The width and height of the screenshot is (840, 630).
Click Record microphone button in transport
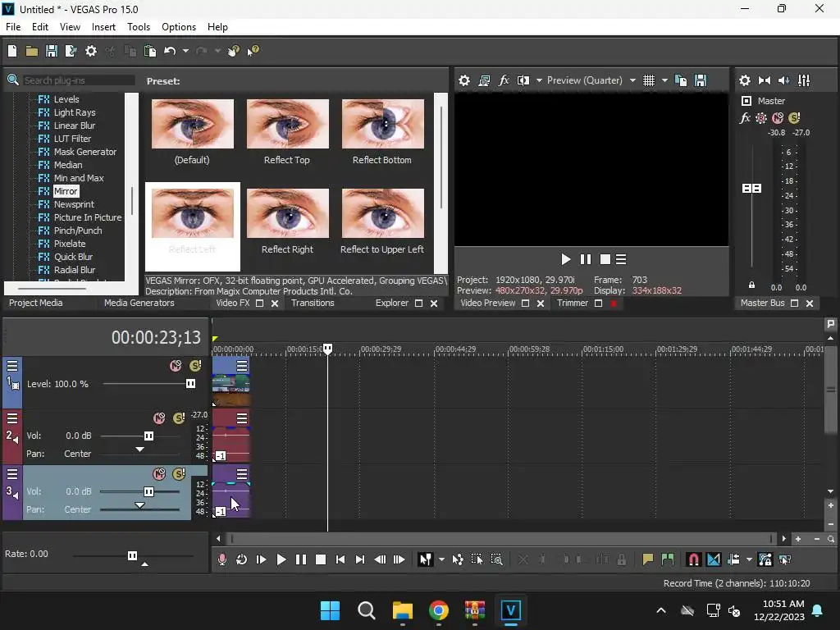[222, 559]
